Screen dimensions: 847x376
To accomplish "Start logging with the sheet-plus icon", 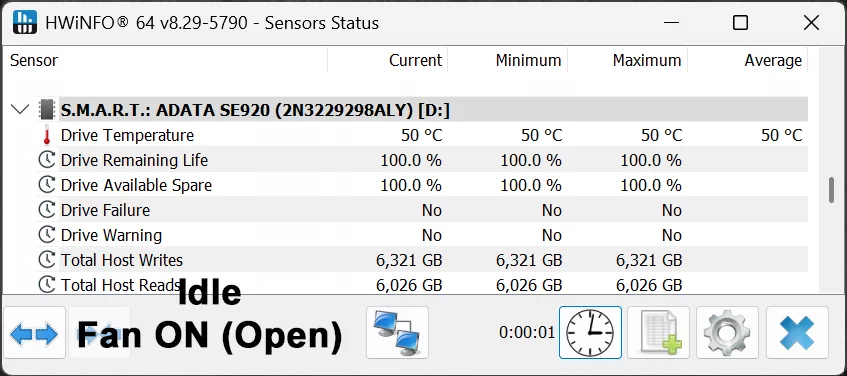I will coord(658,333).
